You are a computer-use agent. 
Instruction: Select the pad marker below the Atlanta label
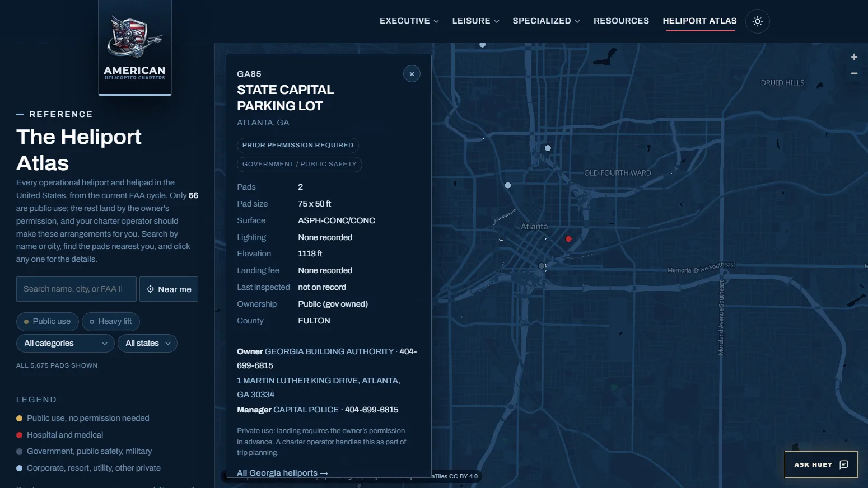click(541, 266)
